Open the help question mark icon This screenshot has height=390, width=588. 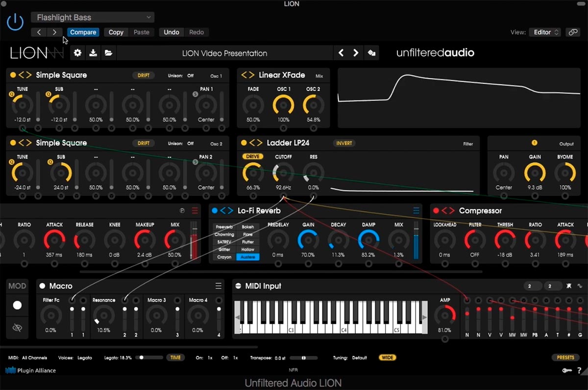pos(579,371)
